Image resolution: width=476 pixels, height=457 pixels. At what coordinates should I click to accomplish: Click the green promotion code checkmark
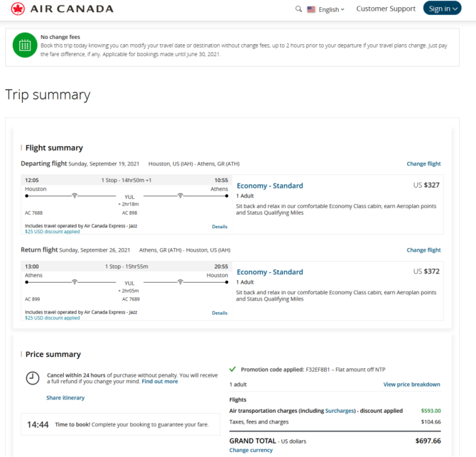pos(232,370)
